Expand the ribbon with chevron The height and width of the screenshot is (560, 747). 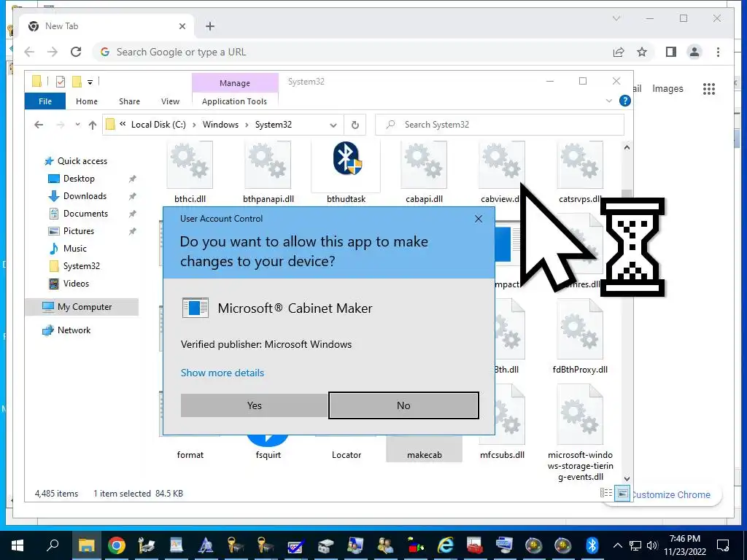point(609,101)
